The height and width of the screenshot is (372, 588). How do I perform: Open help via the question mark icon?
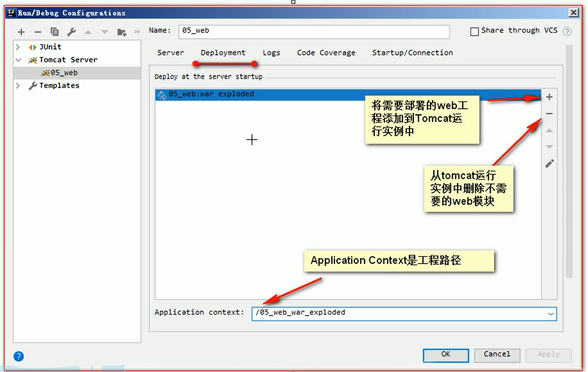[567, 32]
